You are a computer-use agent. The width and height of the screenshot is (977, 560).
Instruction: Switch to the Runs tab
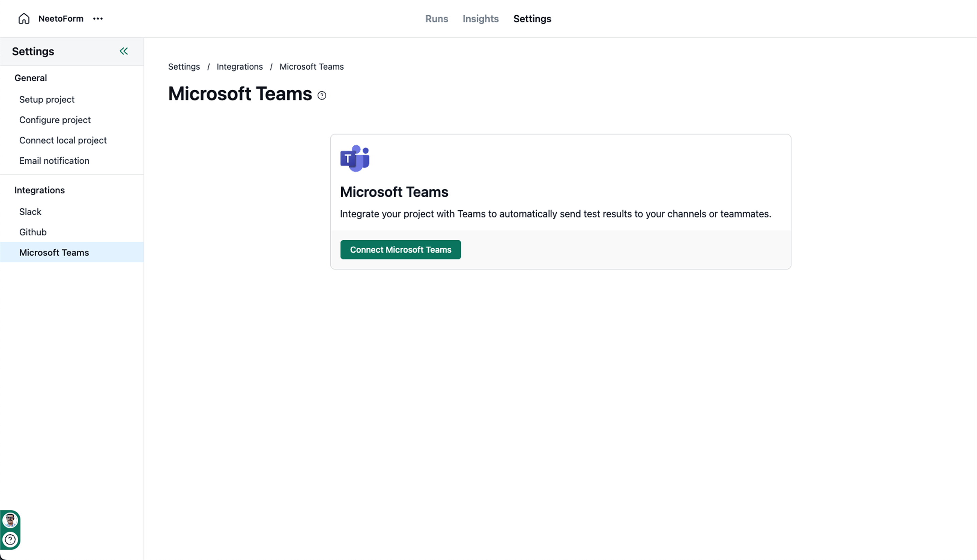(436, 18)
